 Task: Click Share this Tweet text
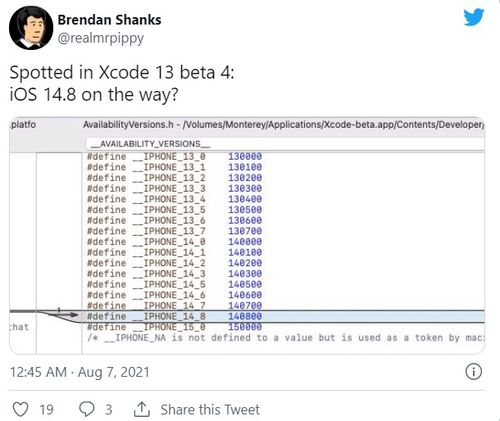(210, 409)
